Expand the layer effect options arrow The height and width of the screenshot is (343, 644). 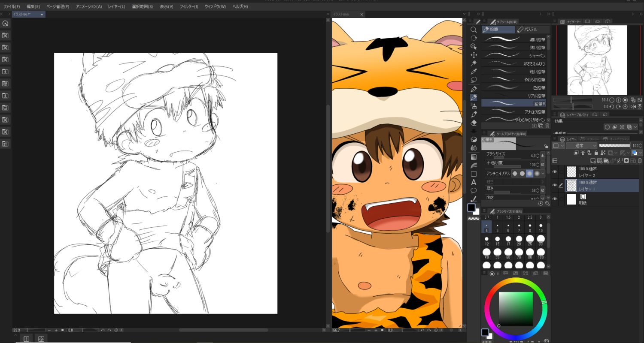[x=636, y=127]
